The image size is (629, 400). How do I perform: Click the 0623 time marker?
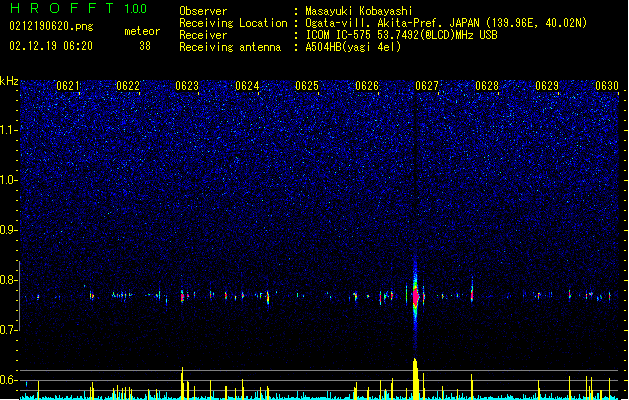click(x=187, y=86)
